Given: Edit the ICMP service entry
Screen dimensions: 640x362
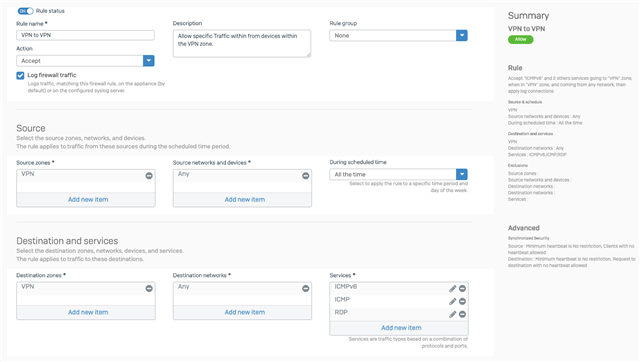Looking at the screenshot, I should pyautogui.click(x=452, y=302).
